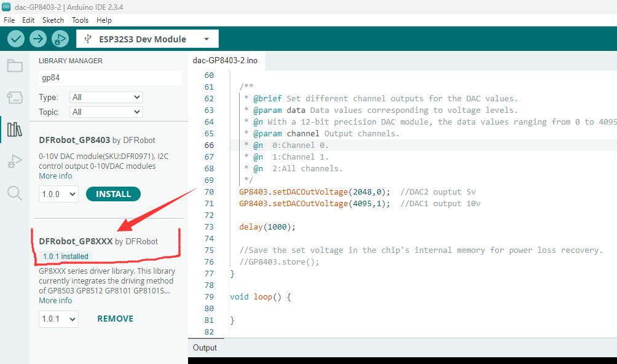Click More info under DFRobot_GP8XXX description
The image size is (617, 364).
tap(55, 301)
